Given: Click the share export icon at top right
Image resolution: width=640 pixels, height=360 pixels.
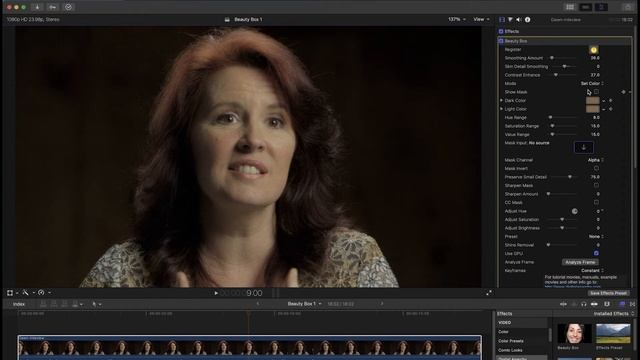Looking at the screenshot, I should tap(628, 7).
